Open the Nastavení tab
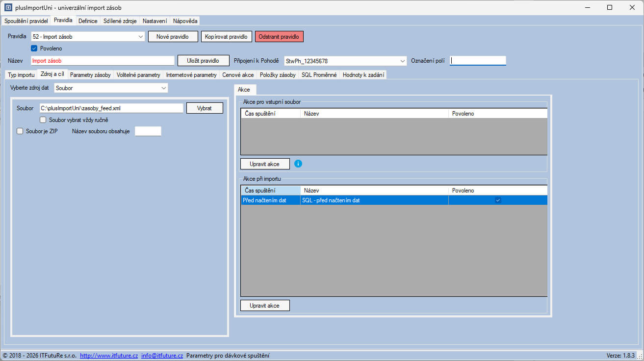Screen dimensions: 644x361 (x=155, y=21)
